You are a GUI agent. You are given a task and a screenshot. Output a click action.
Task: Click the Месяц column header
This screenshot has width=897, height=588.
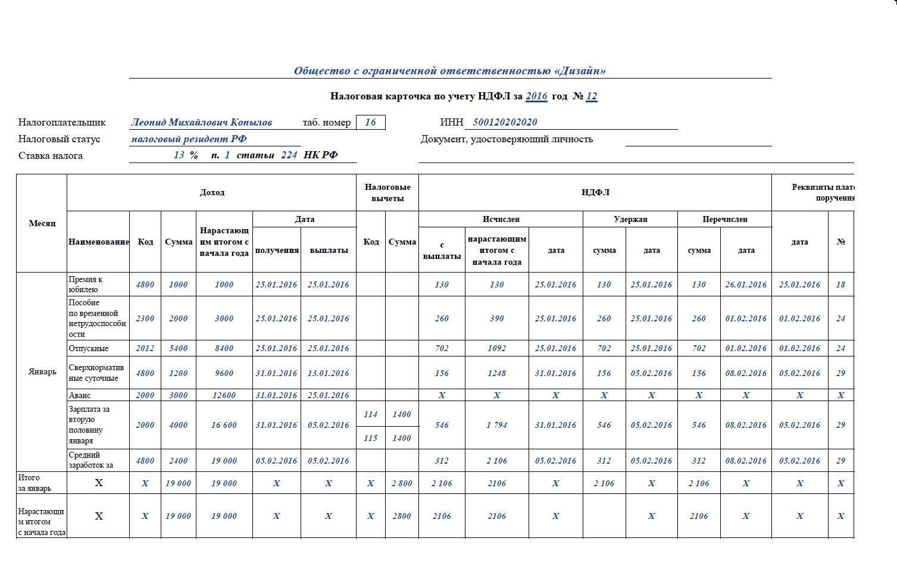(42, 223)
